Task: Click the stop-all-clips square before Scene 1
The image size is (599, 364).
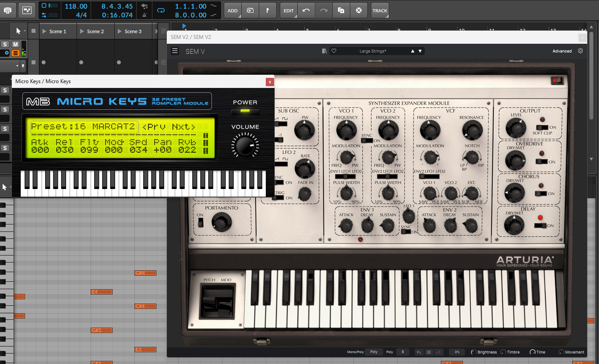Action: pyautogui.click(x=34, y=31)
